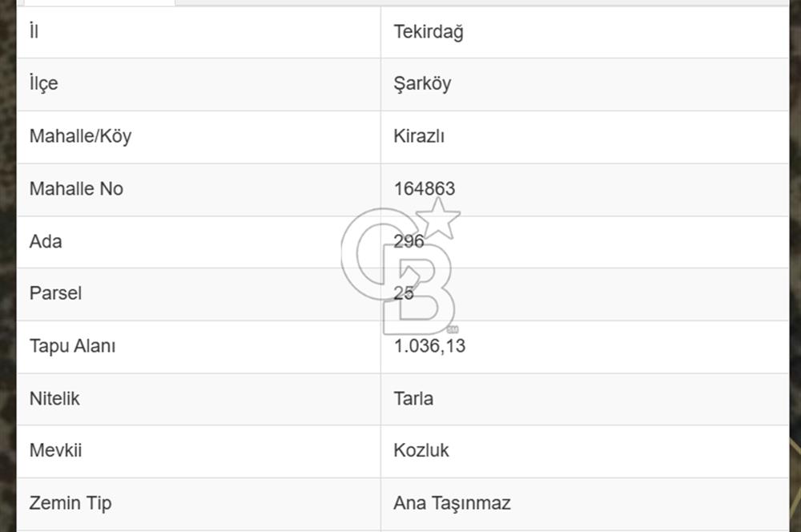Click the Zemin Tip value Ana Taşınmaz
The height and width of the screenshot is (532, 801).
click(x=452, y=503)
